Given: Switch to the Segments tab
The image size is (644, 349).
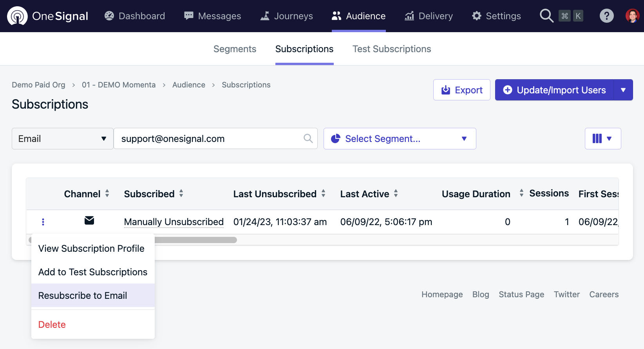Looking at the screenshot, I should pyautogui.click(x=235, y=49).
